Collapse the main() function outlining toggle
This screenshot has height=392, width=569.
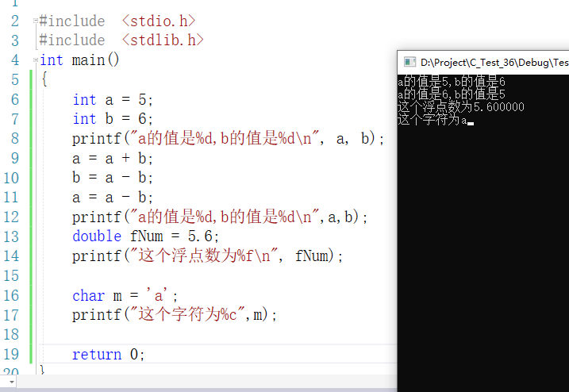coord(36,60)
